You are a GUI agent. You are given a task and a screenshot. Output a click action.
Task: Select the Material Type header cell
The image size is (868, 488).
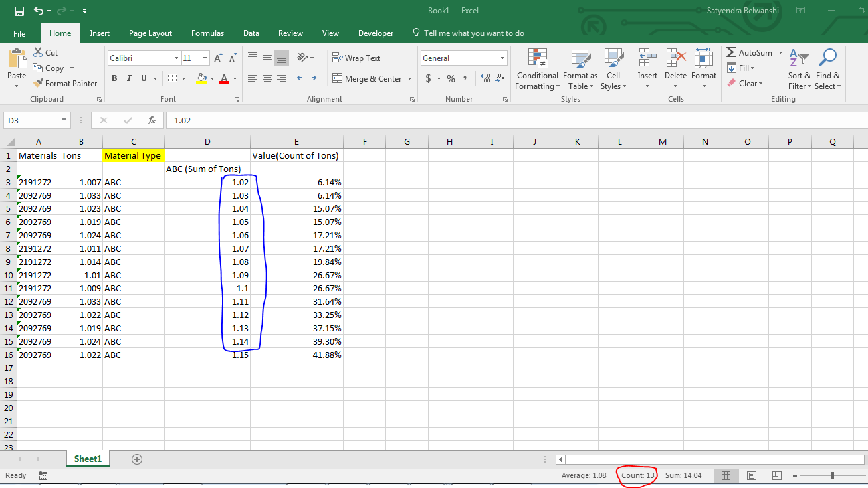coord(134,155)
